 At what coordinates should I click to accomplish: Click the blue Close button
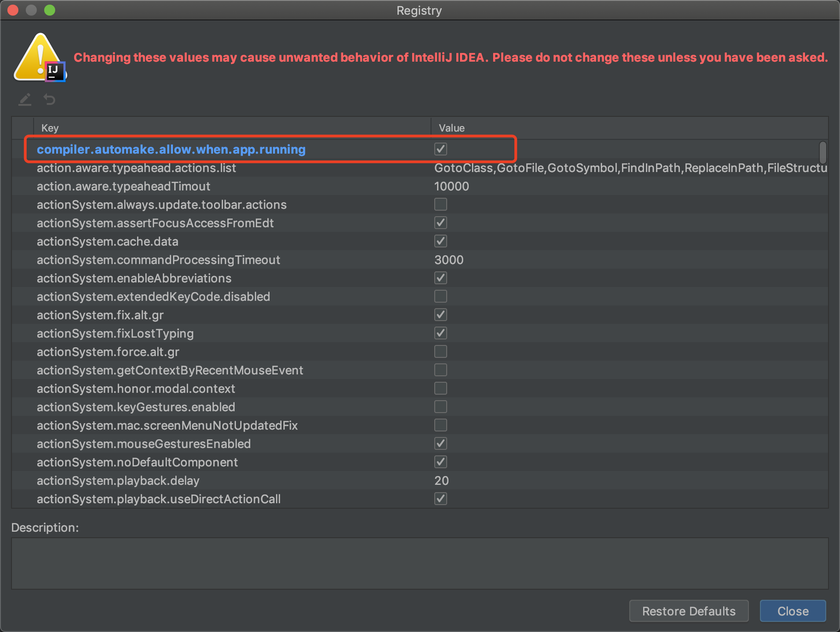[793, 611]
